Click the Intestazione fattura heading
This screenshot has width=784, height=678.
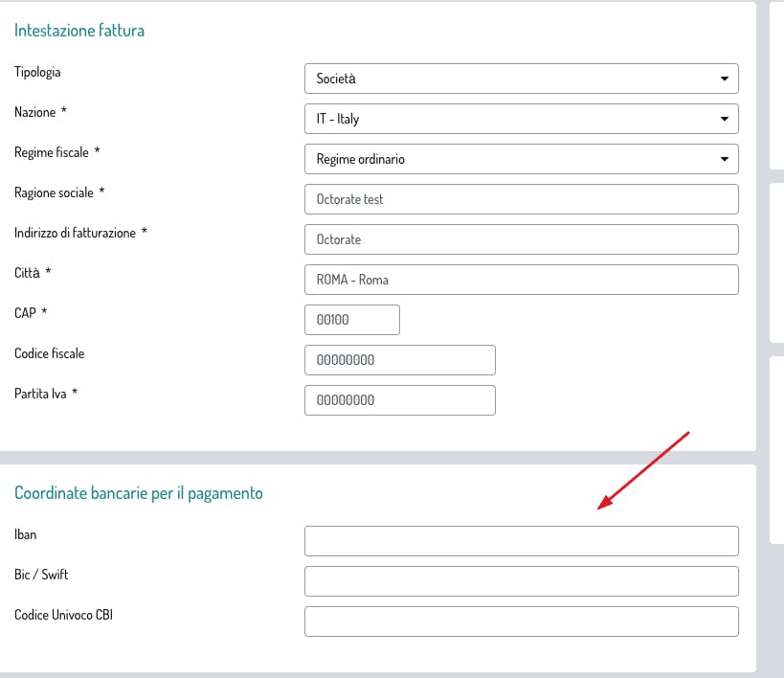tap(79, 31)
